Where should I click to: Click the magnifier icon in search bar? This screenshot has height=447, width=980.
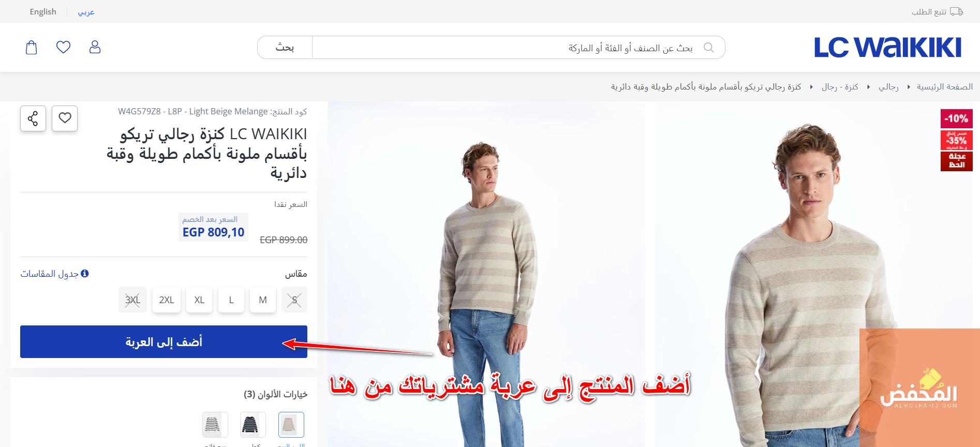(x=709, y=48)
